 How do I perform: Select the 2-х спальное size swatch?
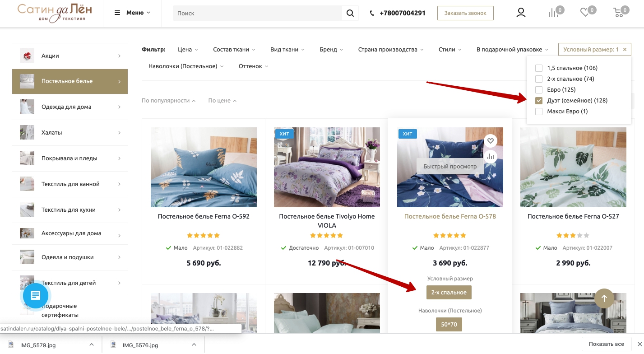pyautogui.click(x=449, y=293)
